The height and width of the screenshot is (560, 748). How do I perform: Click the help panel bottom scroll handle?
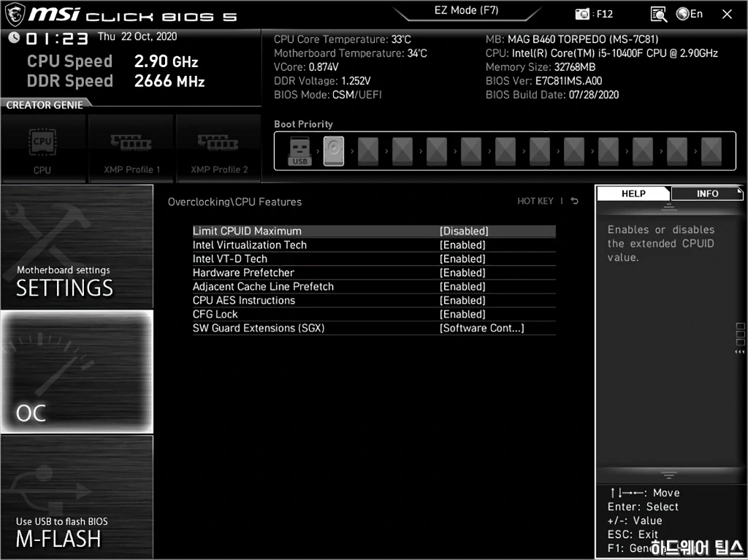click(x=669, y=475)
